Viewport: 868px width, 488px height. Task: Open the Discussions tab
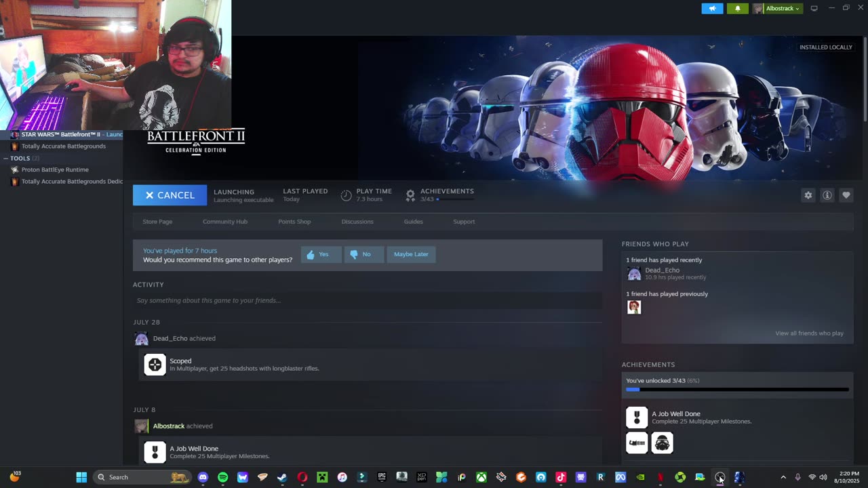pyautogui.click(x=357, y=222)
